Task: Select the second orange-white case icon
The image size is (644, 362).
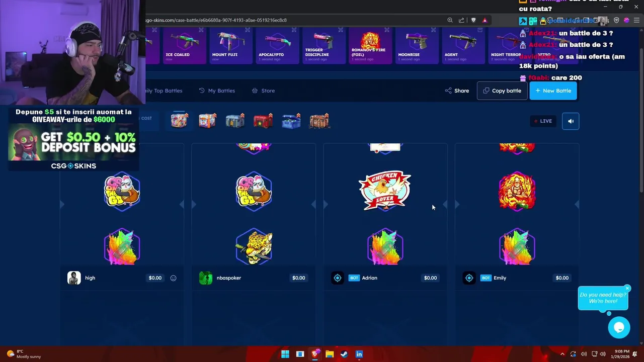Action: pyautogui.click(x=207, y=121)
